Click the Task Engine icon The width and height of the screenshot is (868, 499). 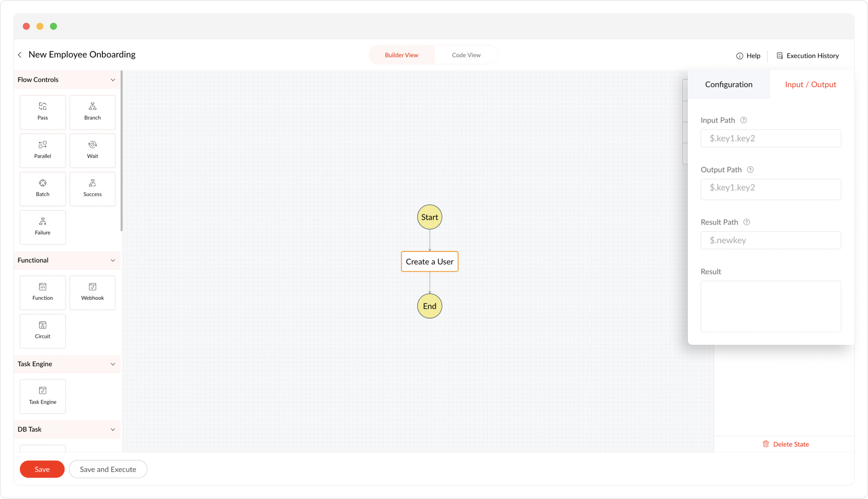[x=43, y=396]
